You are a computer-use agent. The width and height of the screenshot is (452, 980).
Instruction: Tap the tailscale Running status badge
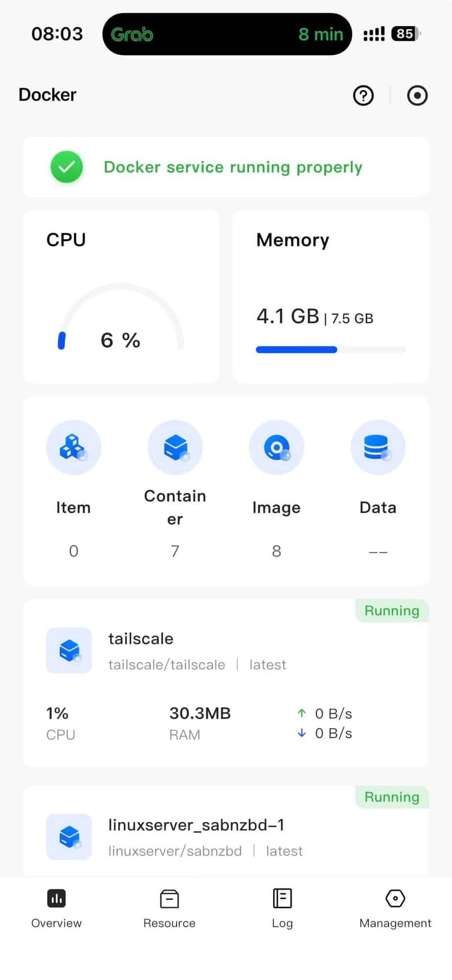tap(391, 611)
